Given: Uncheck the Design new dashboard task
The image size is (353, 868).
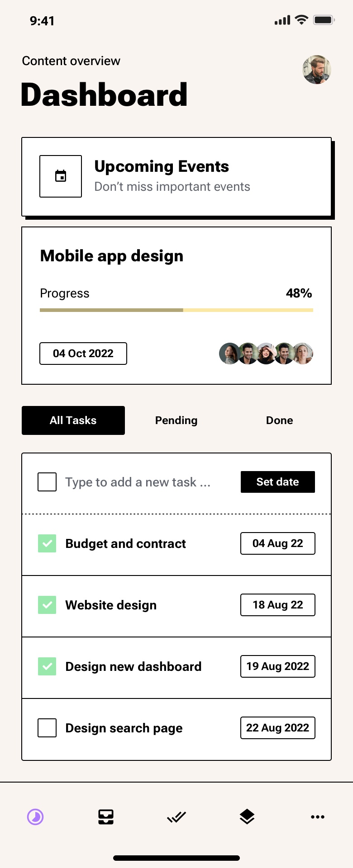Looking at the screenshot, I should coord(47,666).
